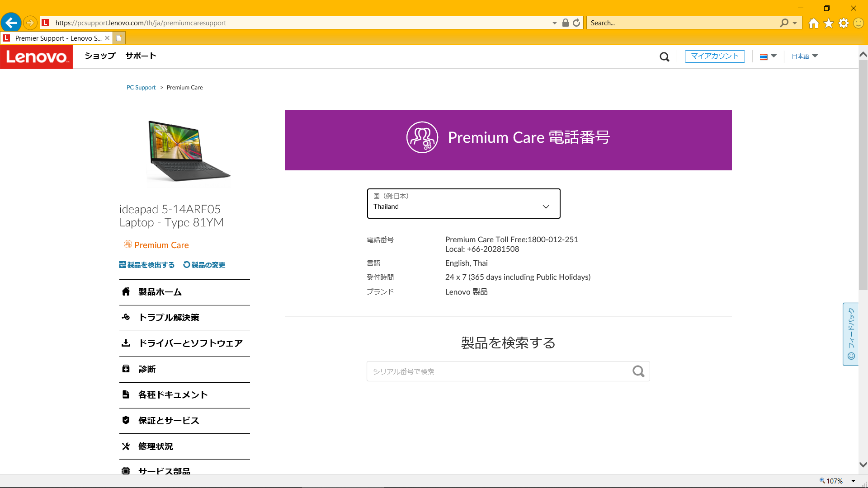The width and height of the screenshot is (868, 488).
Task: Click the site search magnifier icon in header
Action: click(x=664, y=57)
